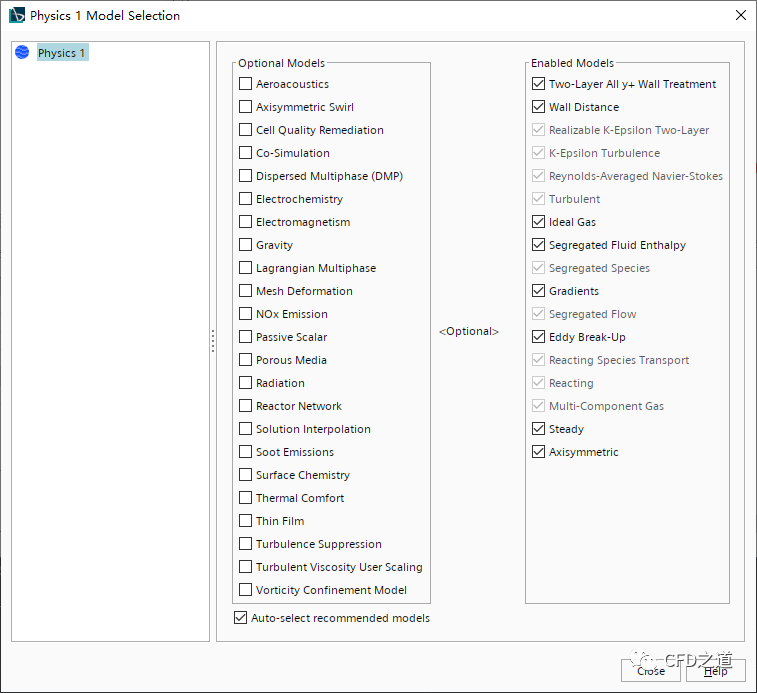This screenshot has width=757, height=693.
Task: Enable Dispersed Multiphase (DMP)
Action: pyautogui.click(x=245, y=176)
